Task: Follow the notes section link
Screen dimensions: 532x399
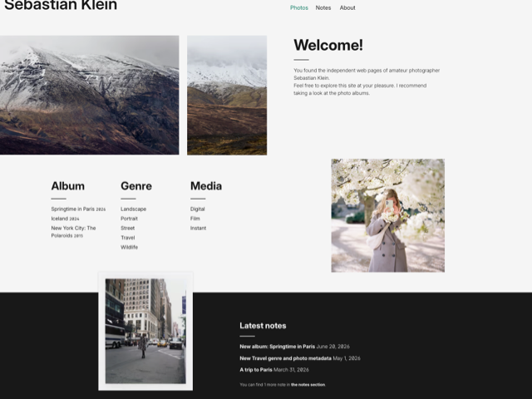Action: tap(308, 384)
